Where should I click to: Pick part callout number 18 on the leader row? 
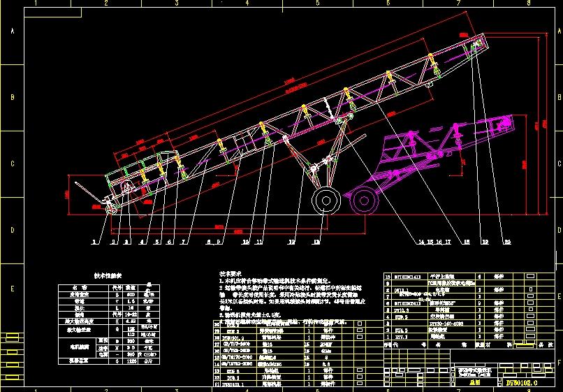pyautogui.click(x=466, y=242)
